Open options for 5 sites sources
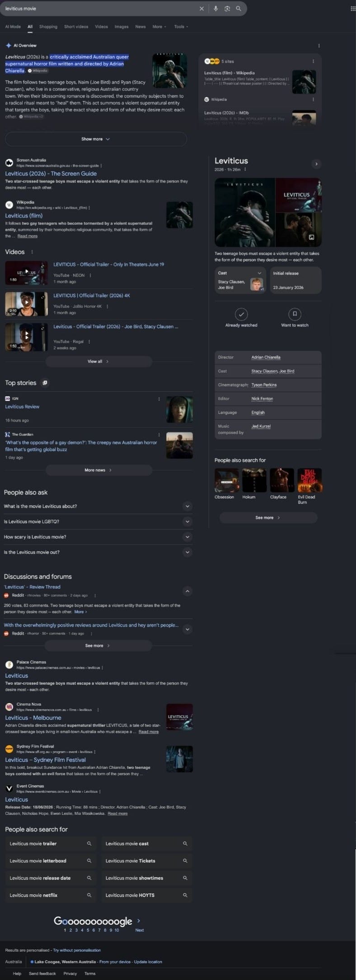356x980 pixels. coord(313,61)
